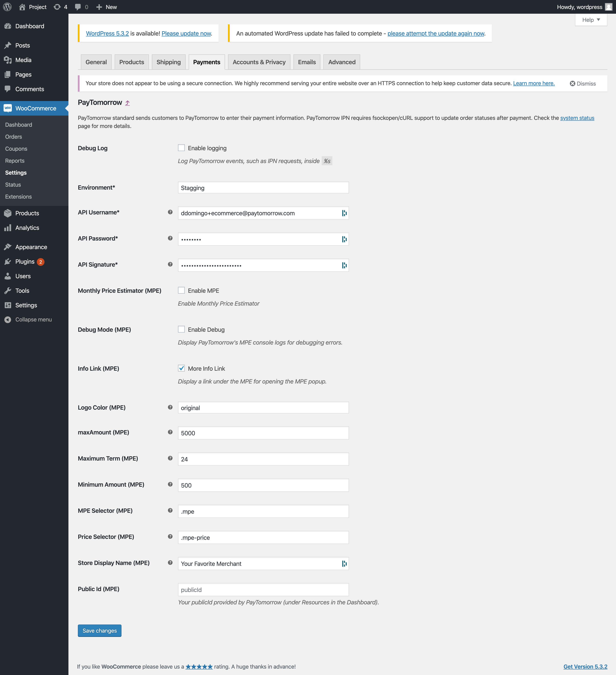The image size is (616, 675).
Task: Click the Project home icon
Action: tap(22, 7)
